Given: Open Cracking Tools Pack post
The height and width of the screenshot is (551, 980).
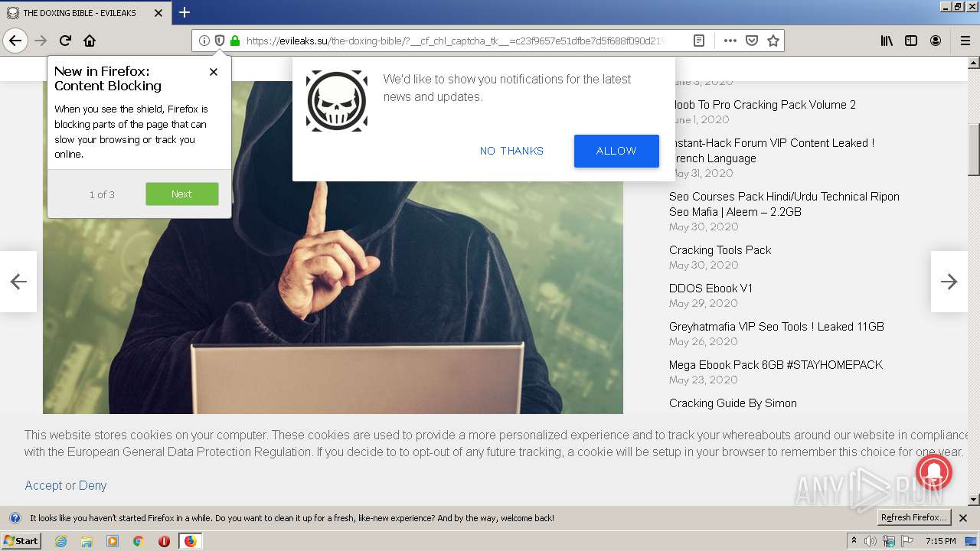Looking at the screenshot, I should tap(720, 250).
